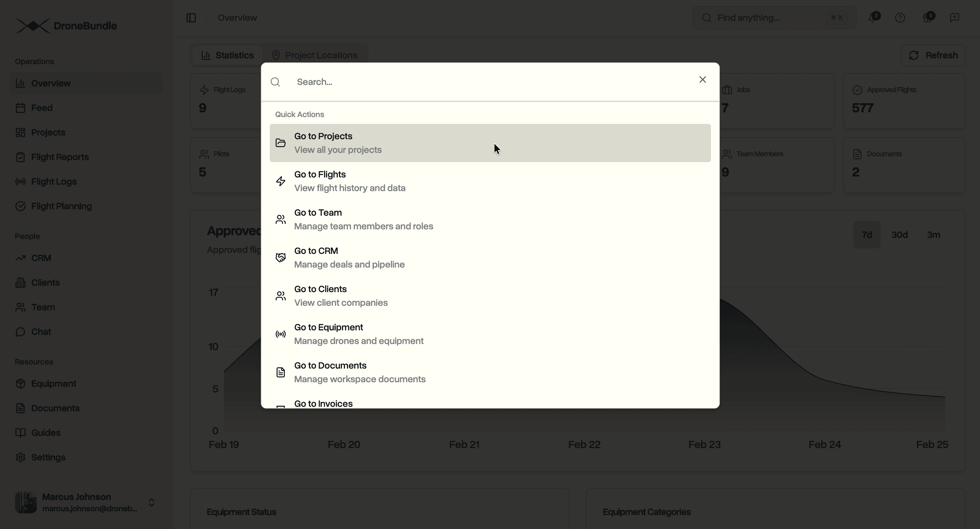Select the 7d time range
The height and width of the screenshot is (529, 980).
click(x=867, y=234)
